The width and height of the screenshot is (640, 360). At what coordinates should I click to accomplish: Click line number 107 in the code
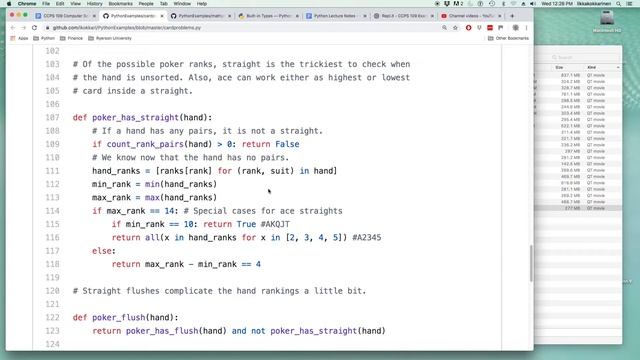tap(52, 118)
